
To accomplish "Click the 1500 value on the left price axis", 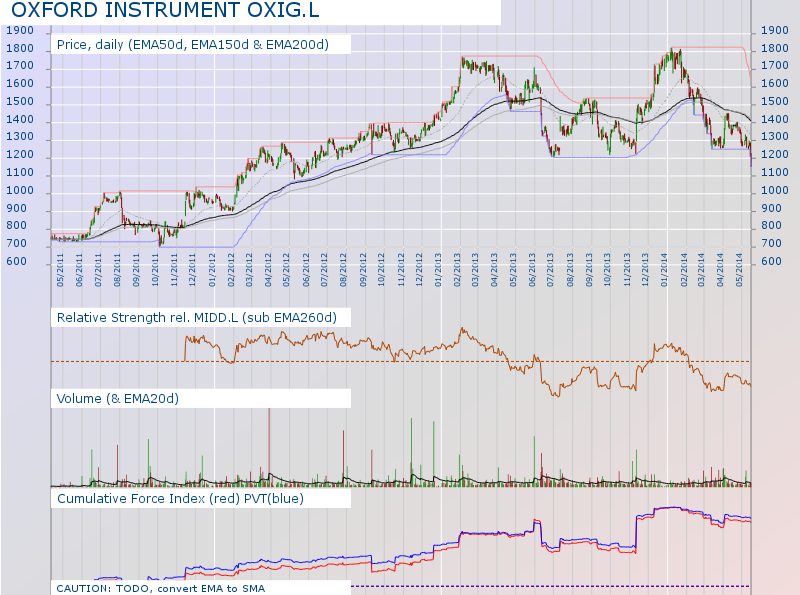I will click(19, 102).
